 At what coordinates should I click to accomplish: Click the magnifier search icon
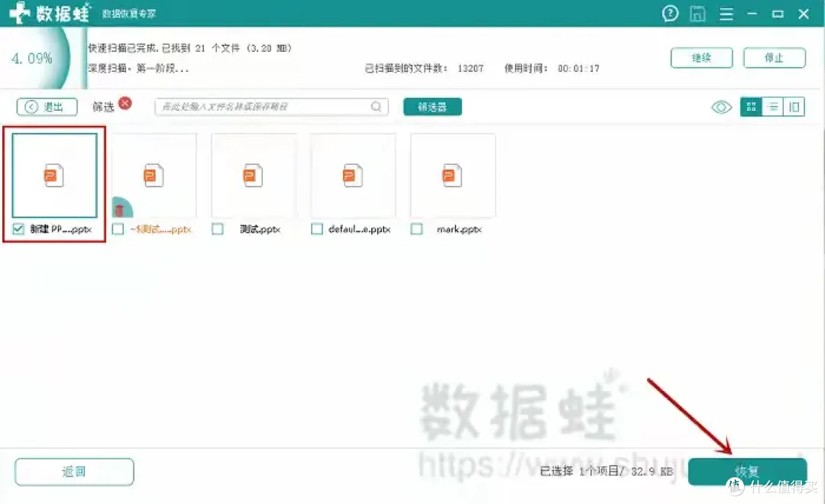pos(376,107)
